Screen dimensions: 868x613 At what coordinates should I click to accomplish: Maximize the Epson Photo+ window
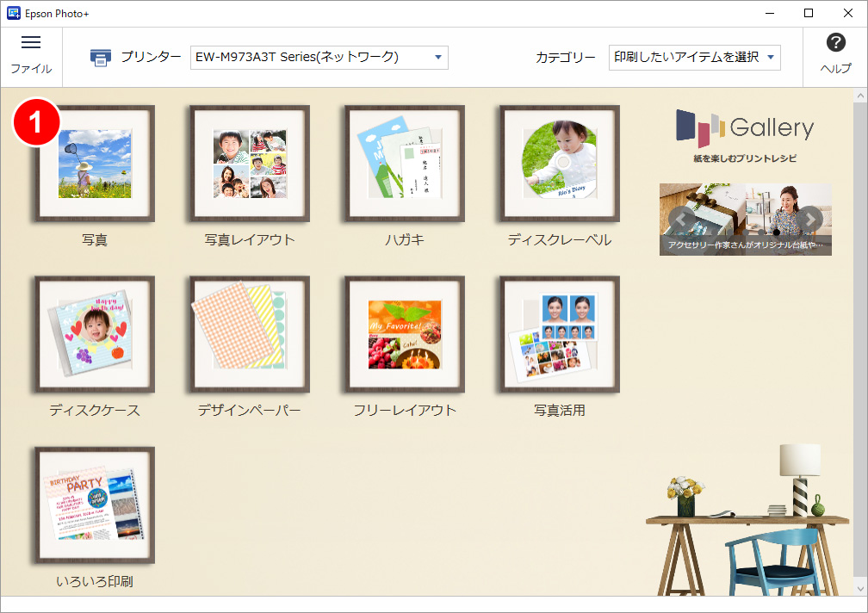[x=809, y=13]
